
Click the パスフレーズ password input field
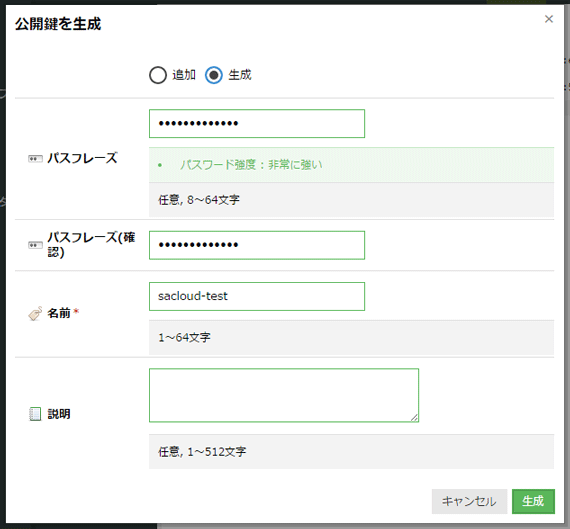click(x=257, y=124)
